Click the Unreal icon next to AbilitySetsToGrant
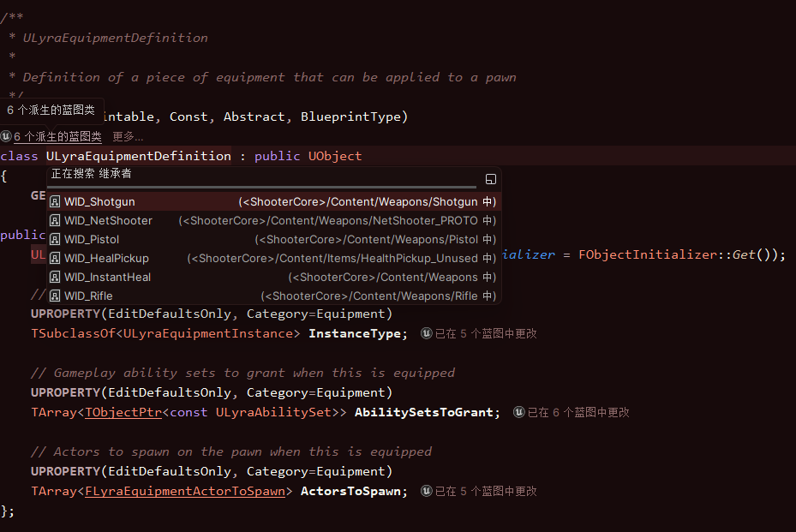 [519, 412]
